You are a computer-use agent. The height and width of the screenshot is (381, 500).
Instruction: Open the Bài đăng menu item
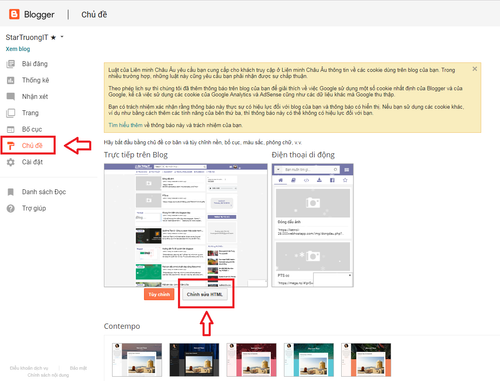(x=35, y=64)
